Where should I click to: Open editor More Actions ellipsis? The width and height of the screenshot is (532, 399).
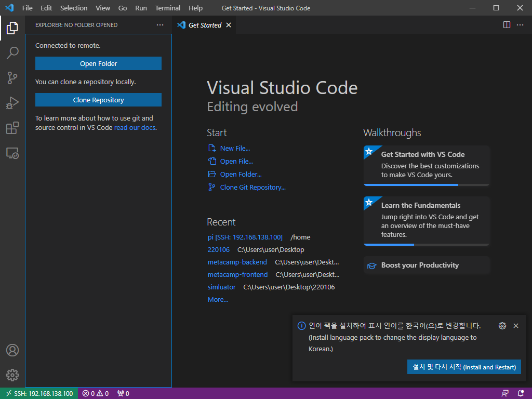coord(520,25)
